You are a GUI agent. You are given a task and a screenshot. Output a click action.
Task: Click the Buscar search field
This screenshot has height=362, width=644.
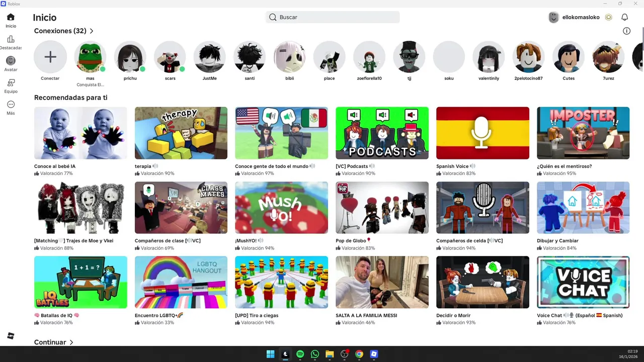click(x=333, y=17)
